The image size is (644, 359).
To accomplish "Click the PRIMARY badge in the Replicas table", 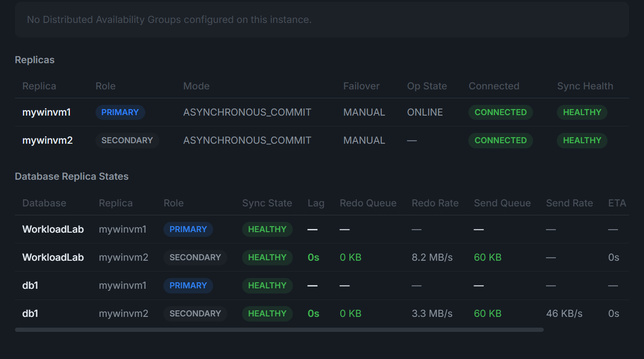I will point(120,112).
